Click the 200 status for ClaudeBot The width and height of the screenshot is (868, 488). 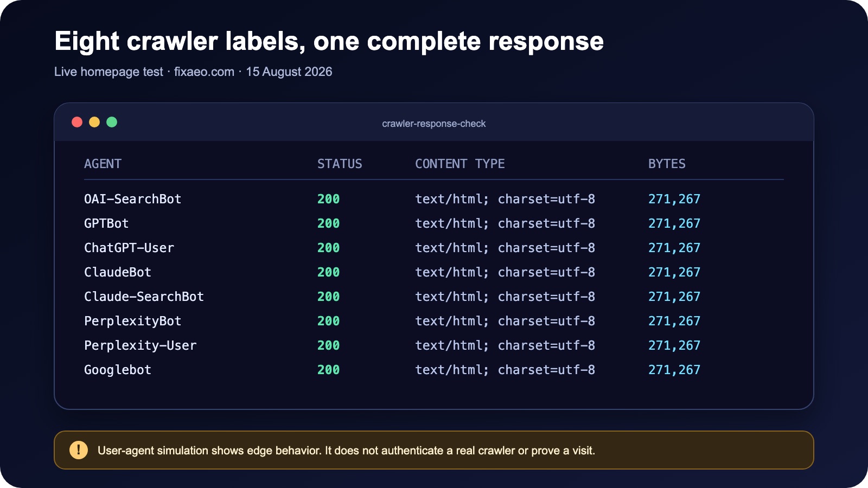tap(329, 272)
